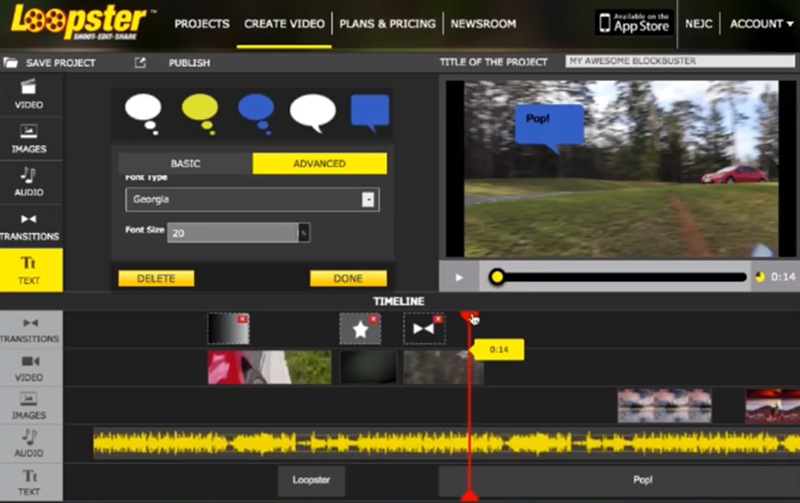Viewport: 800px width, 503px height.
Task: Open the Transitions panel
Action: [x=31, y=225]
